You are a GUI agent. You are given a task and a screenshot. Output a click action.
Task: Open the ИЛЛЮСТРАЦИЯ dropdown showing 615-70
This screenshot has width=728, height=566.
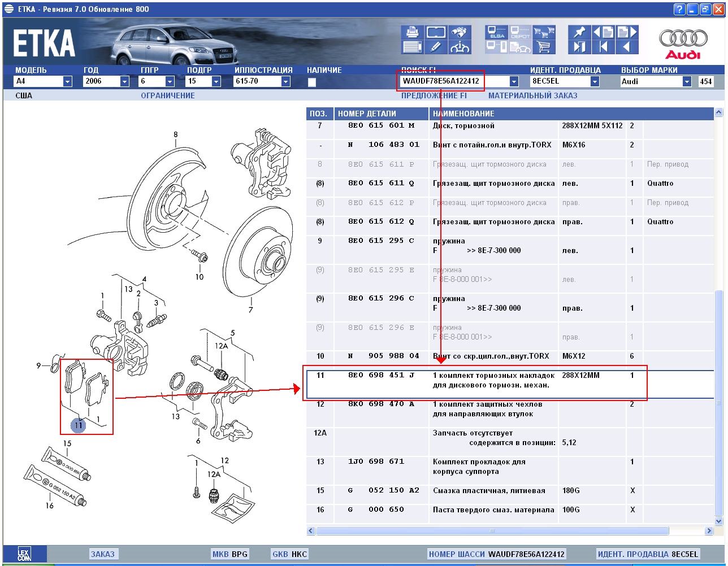[262, 81]
